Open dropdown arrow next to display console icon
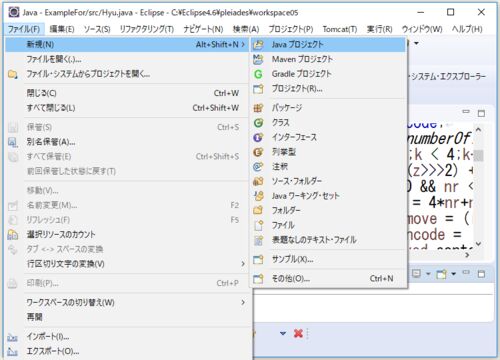 (x=428, y=274)
